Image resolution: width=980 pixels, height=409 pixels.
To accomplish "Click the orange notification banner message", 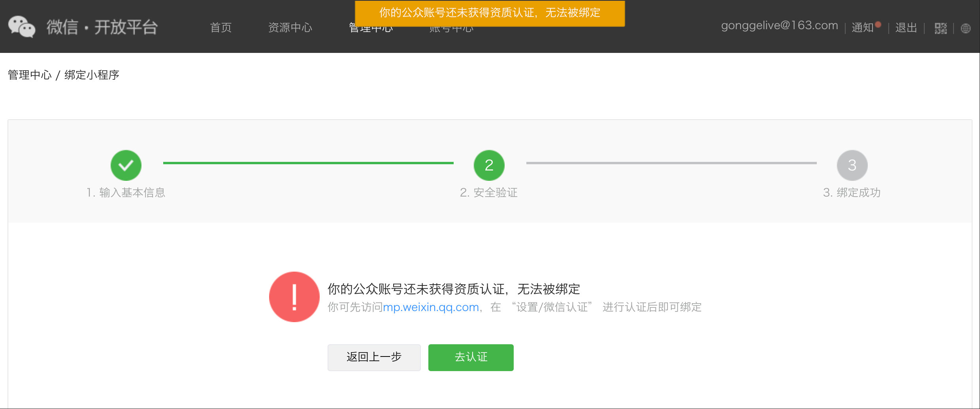I will point(490,13).
